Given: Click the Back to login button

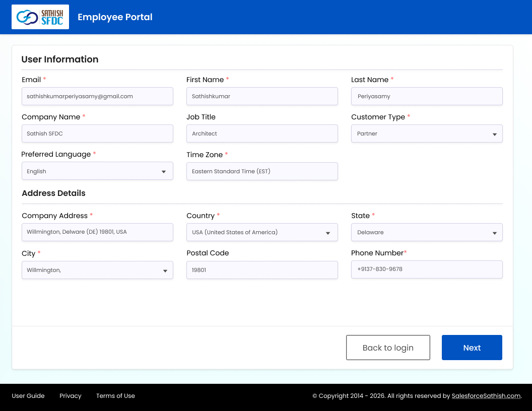Looking at the screenshot, I should pyautogui.click(x=388, y=348).
